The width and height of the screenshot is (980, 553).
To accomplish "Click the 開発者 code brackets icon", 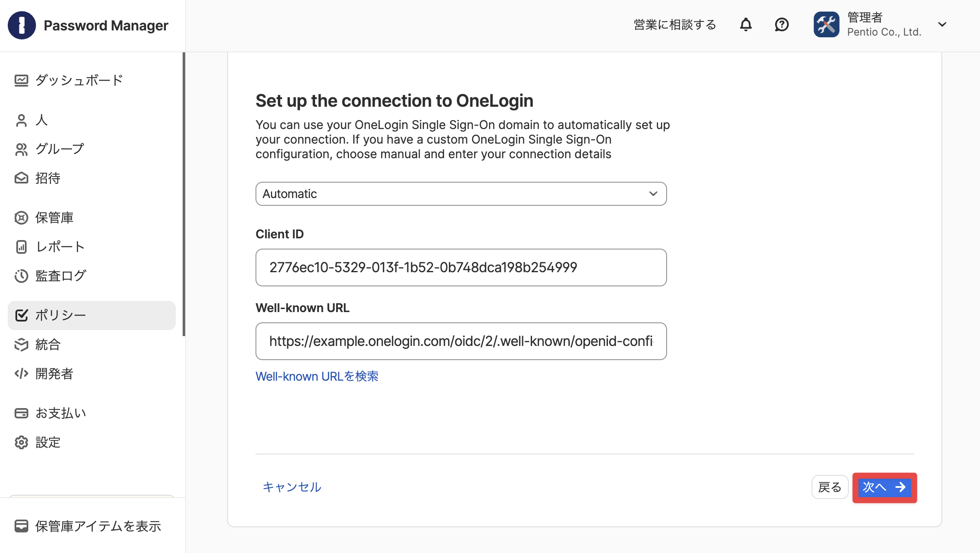I will tap(21, 374).
